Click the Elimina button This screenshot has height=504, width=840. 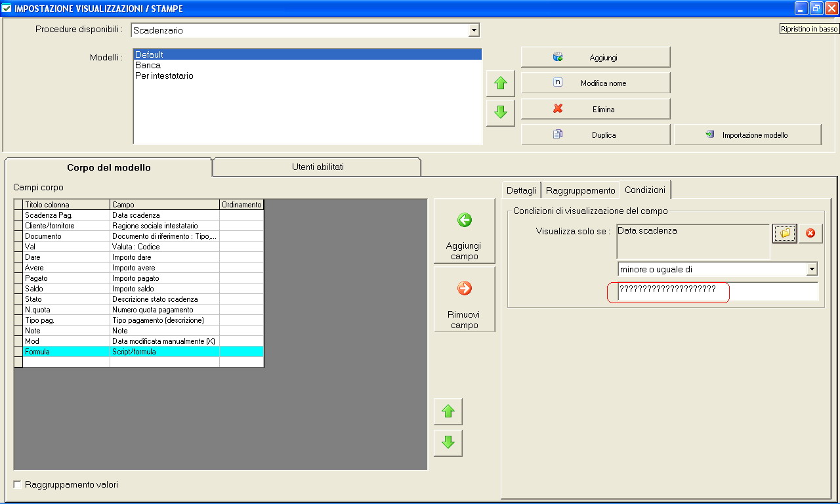click(596, 109)
